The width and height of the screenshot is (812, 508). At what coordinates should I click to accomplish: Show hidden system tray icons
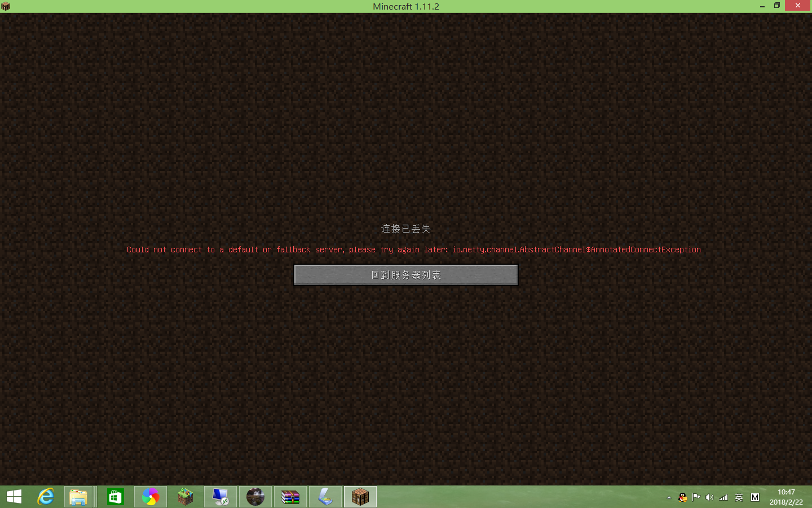[669, 497]
